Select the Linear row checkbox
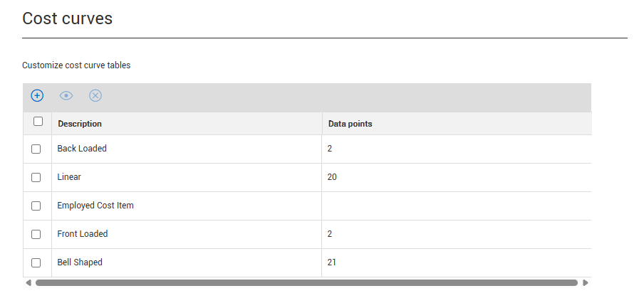Screen dimensions: 644x308 pyautogui.click(x=36, y=177)
